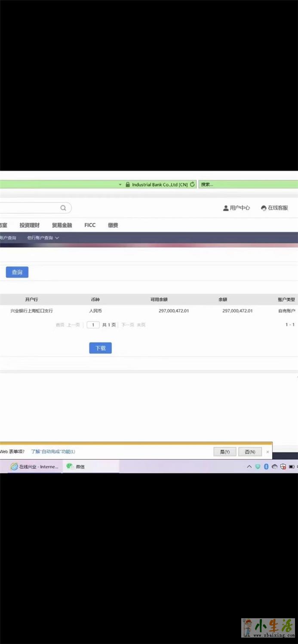Image resolution: width=298 pixels, height=644 pixels.
Task: Open the 投资理财 menu
Action: pos(29,225)
